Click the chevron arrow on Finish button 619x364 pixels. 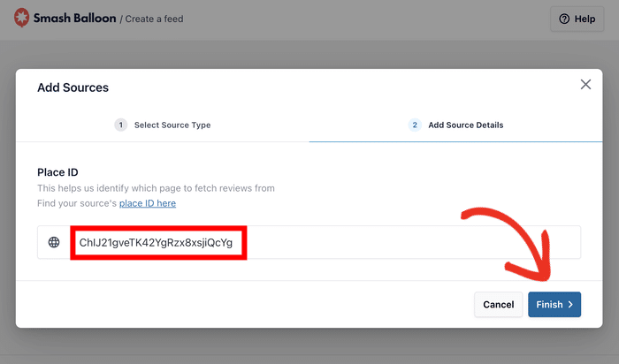(x=571, y=305)
